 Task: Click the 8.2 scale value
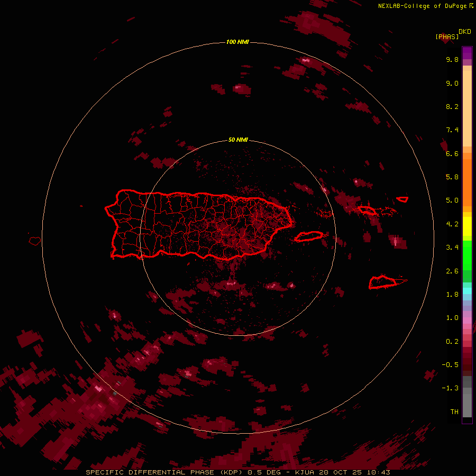coord(452,106)
